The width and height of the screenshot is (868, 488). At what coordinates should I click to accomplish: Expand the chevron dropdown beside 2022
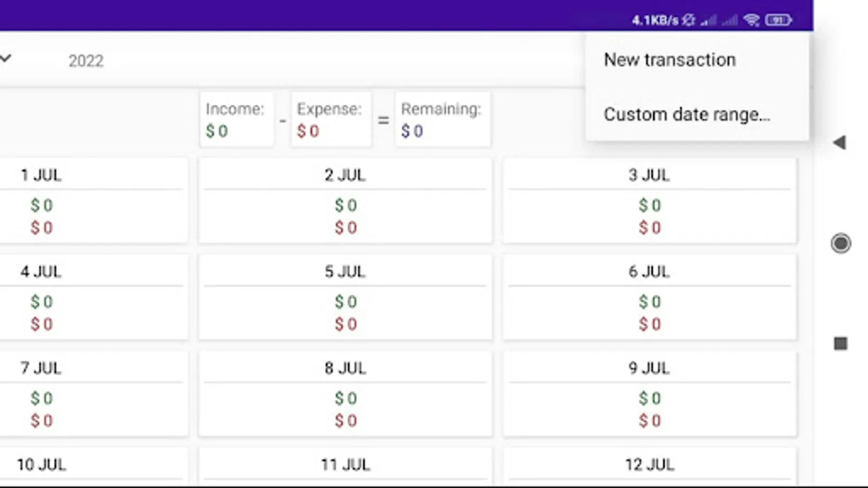tap(6, 59)
